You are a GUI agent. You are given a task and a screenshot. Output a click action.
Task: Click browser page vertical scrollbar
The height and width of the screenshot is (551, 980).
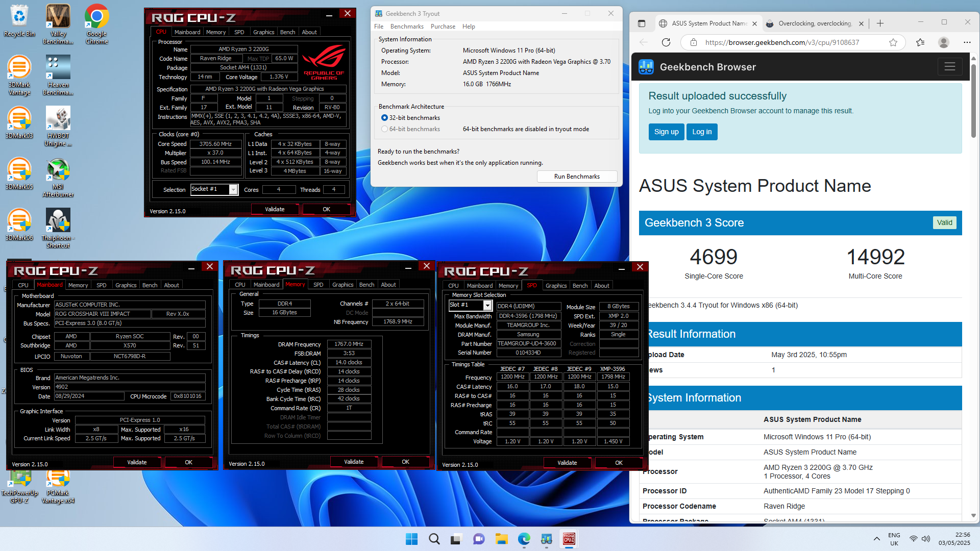click(x=974, y=102)
